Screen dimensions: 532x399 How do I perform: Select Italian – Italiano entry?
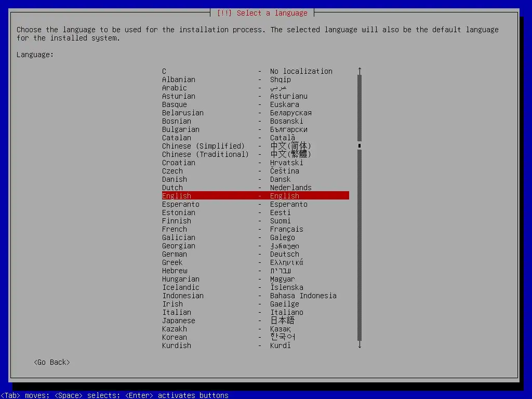coord(256,312)
